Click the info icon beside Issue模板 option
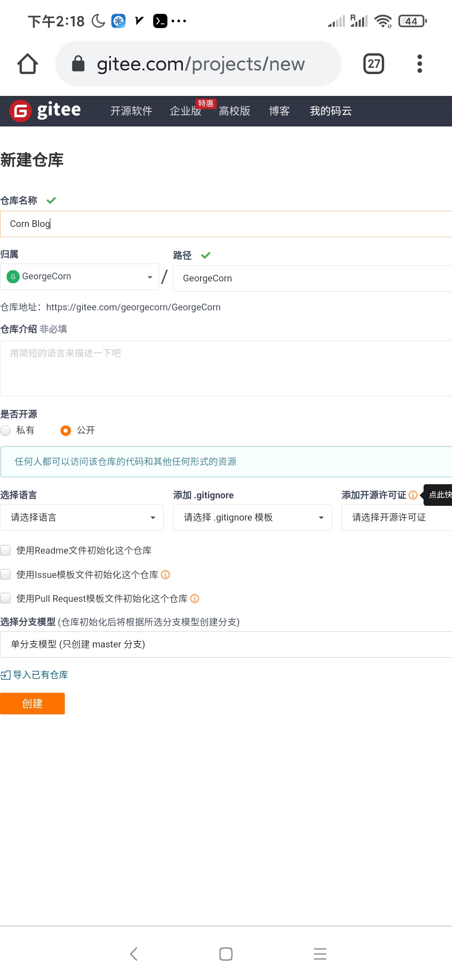Screen dimensions: 452x980 coord(165,575)
